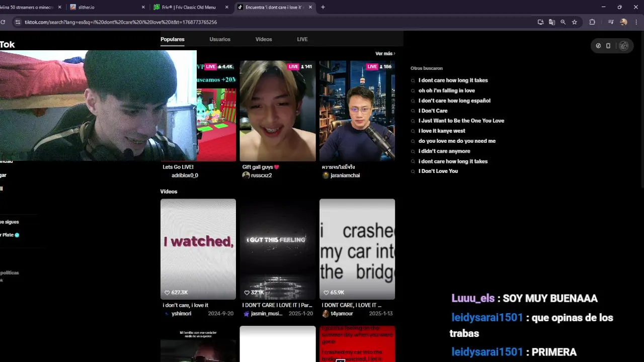
Task: Close the slither.io tab
Action: (x=143, y=7)
